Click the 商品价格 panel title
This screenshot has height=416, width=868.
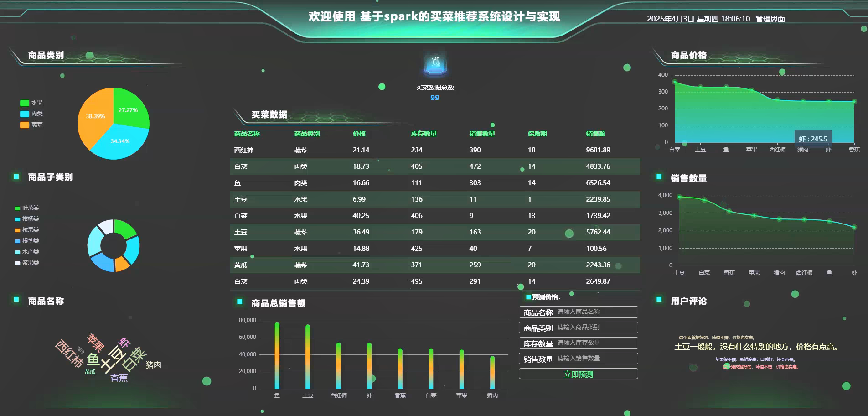[x=688, y=55]
